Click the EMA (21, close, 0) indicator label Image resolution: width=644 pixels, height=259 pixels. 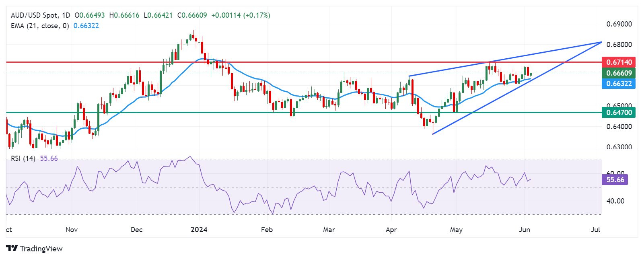coord(40,26)
